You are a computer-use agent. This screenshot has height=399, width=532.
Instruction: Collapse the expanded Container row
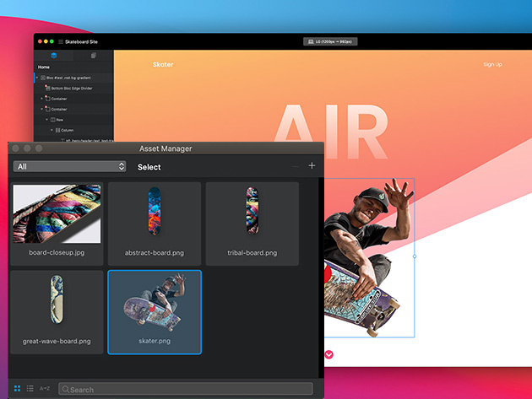tap(41, 109)
